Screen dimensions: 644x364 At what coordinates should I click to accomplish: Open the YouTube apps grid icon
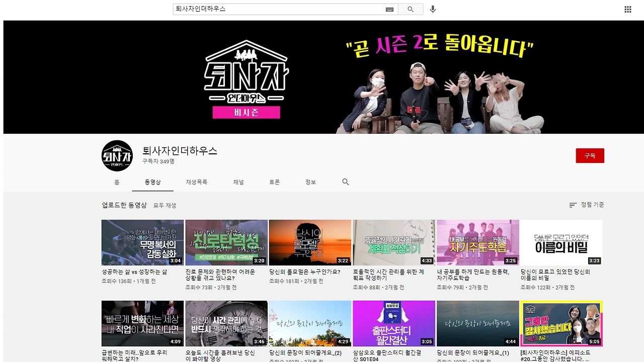pyautogui.click(x=627, y=9)
